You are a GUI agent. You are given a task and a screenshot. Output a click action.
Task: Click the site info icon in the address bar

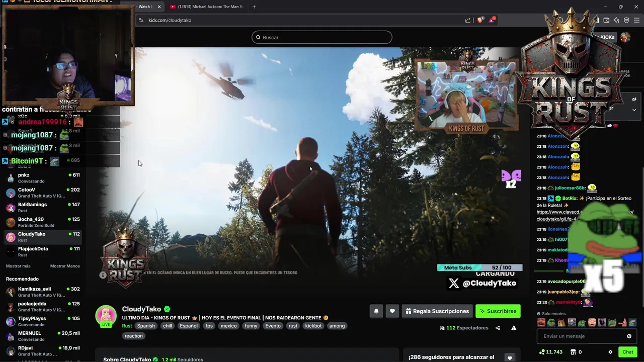141,20
